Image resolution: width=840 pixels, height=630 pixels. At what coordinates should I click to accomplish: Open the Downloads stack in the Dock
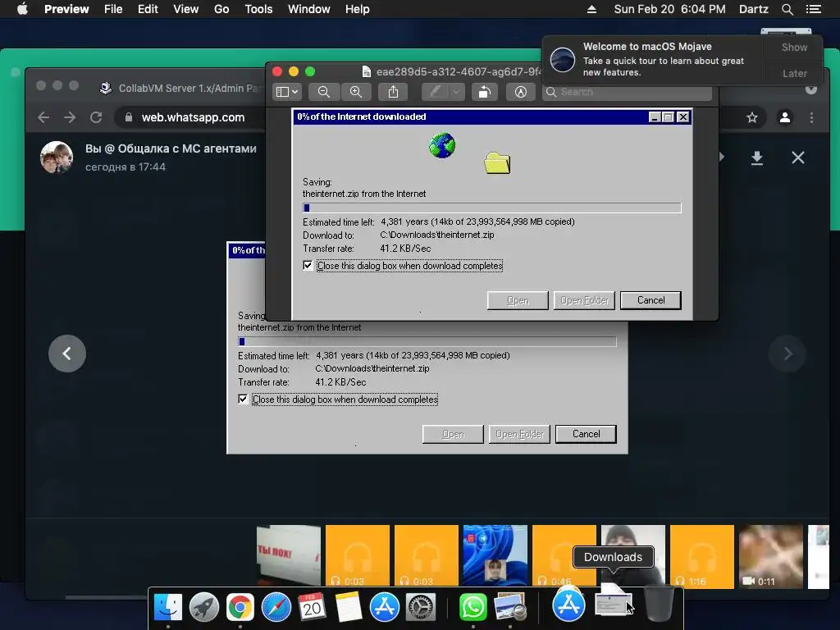coord(614,603)
